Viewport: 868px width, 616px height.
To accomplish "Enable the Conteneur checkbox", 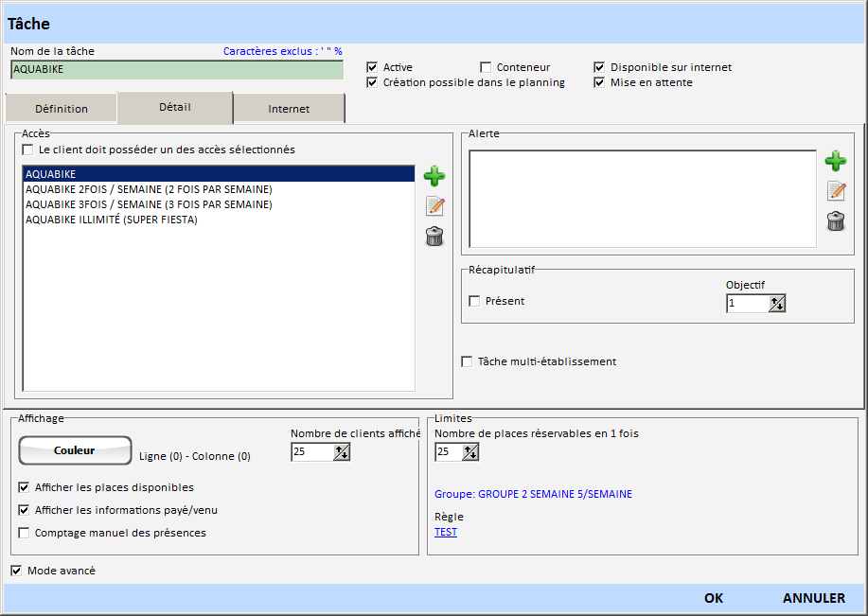I will point(486,67).
